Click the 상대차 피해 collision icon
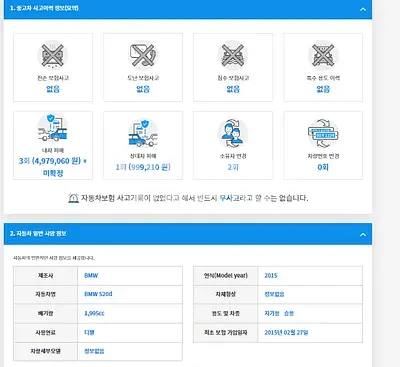Screen dimensions: 400x367 click(143, 133)
